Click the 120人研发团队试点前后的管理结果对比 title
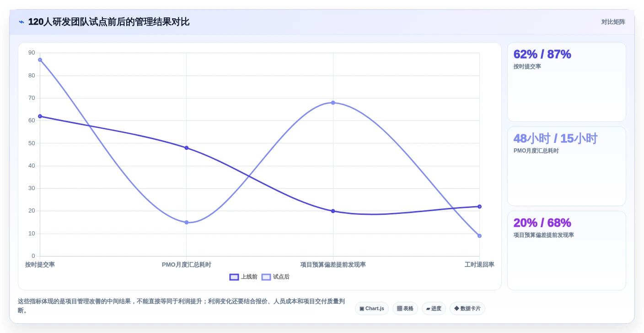Image resolution: width=644 pixels, height=333 pixels. [x=109, y=22]
